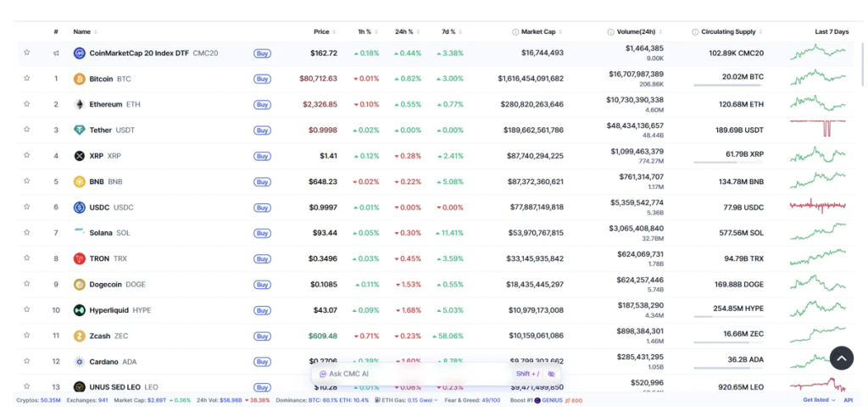Star Dogecoin in the watchlist column
This screenshot has width=868, height=411.
pos(26,284)
